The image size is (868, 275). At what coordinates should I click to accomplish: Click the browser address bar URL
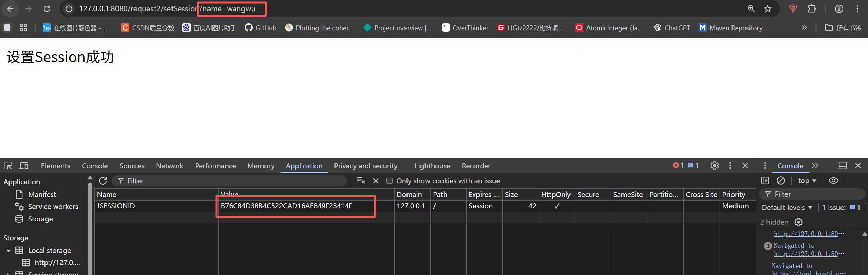click(x=167, y=9)
